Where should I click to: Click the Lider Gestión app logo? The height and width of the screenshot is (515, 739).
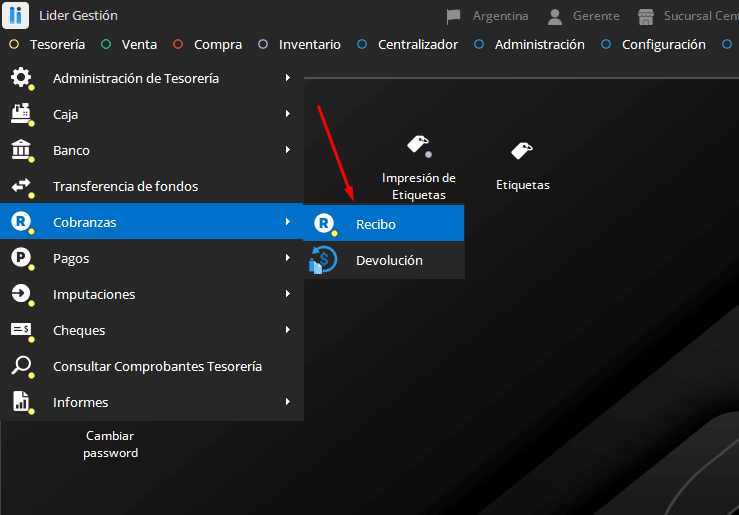(16, 16)
